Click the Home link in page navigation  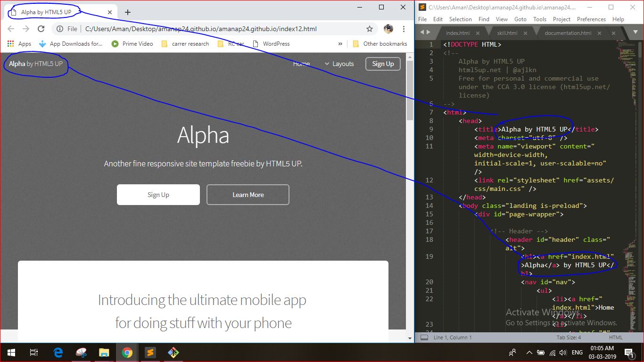[x=301, y=64]
